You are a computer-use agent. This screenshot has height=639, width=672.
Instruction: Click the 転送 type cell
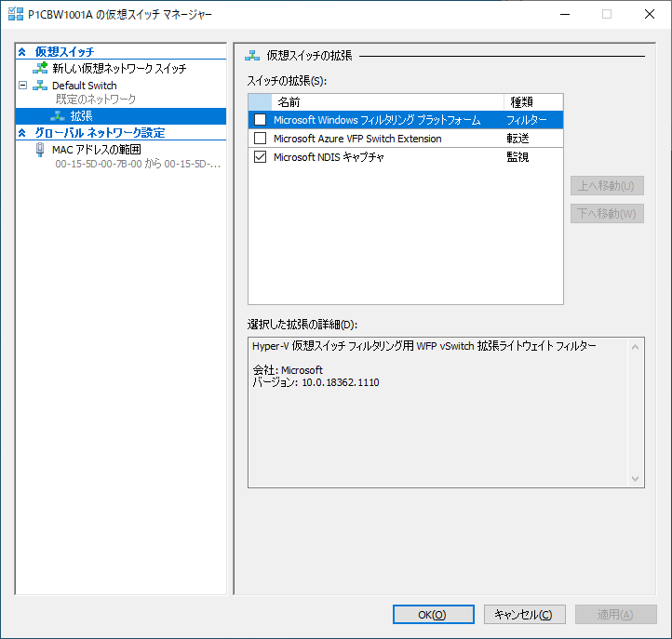tap(517, 139)
